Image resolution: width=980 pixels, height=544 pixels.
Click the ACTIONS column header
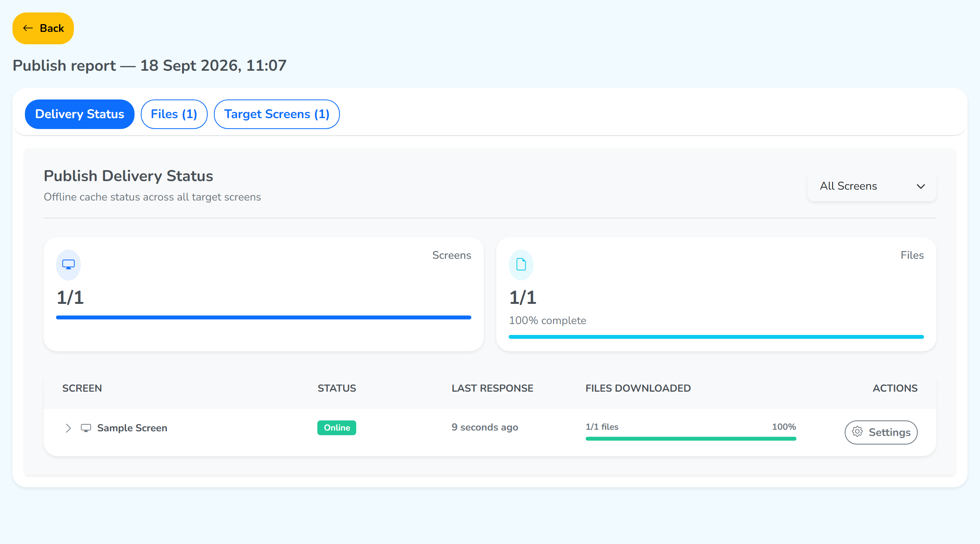coord(895,388)
